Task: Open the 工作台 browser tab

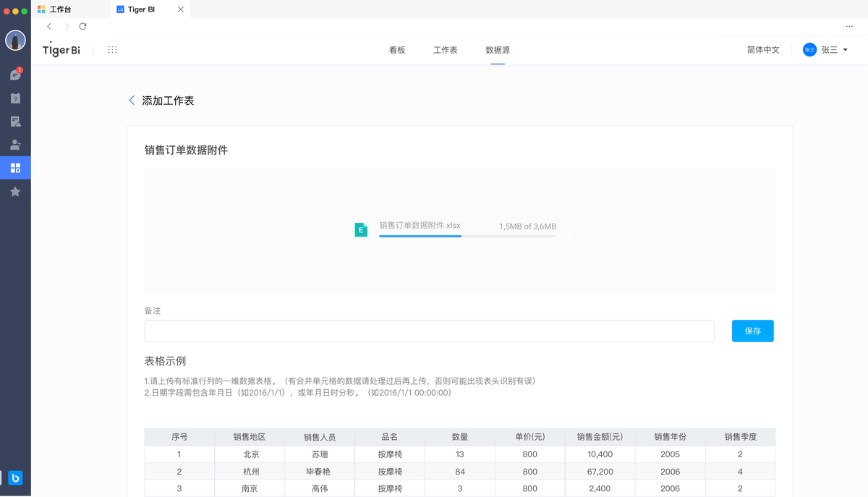Action: click(x=58, y=9)
